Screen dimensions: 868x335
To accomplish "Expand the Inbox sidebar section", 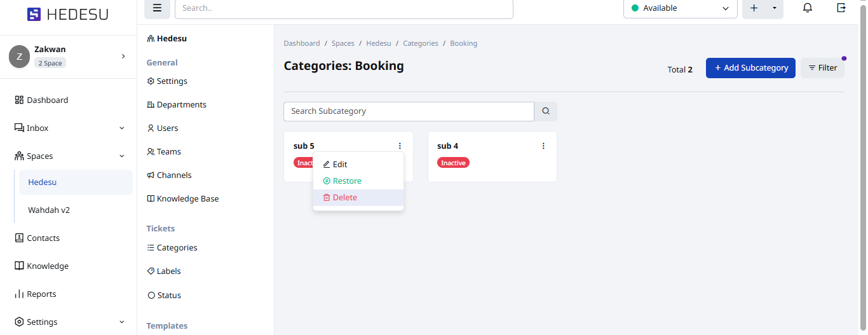I will click(121, 128).
